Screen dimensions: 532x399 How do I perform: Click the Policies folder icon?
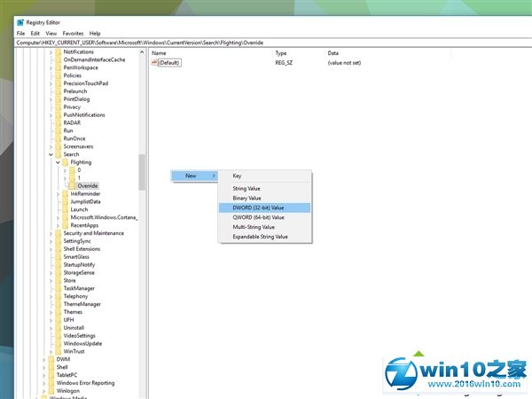pyautogui.click(x=58, y=75)
